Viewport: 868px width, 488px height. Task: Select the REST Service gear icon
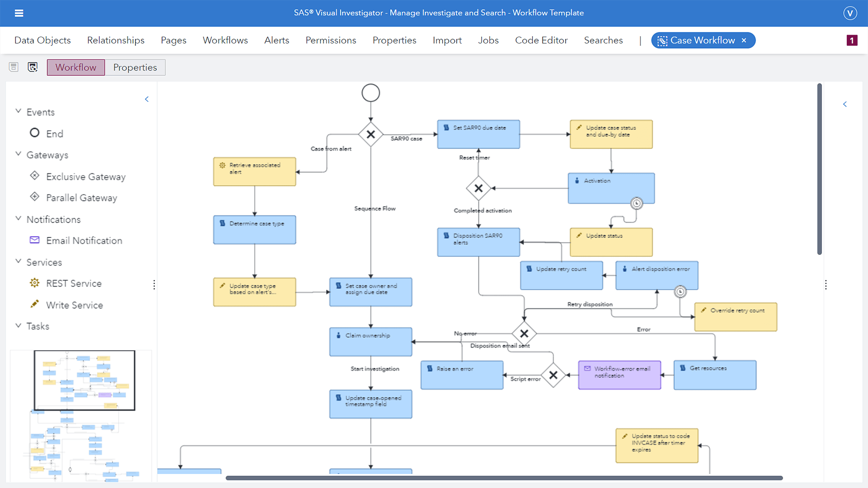(x=35, y=283)
